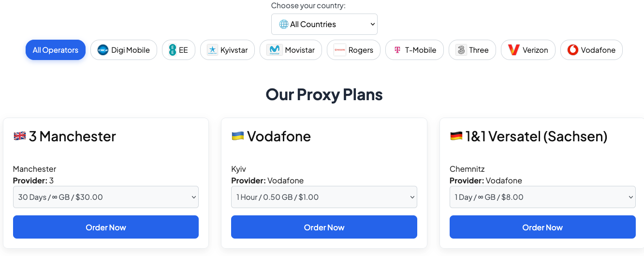644x256 pixels.
Task: Click the Kyivstar star logo icon
Action: pos(212,50)
